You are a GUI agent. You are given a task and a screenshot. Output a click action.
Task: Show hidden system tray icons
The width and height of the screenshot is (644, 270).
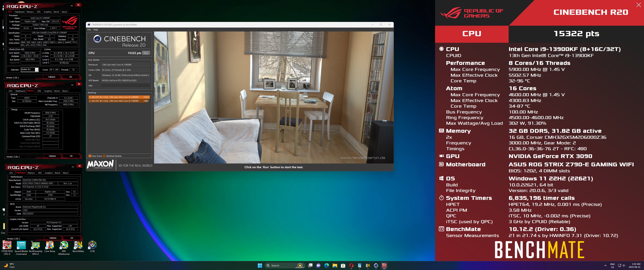pyautogui.click(x=605, y=265)
